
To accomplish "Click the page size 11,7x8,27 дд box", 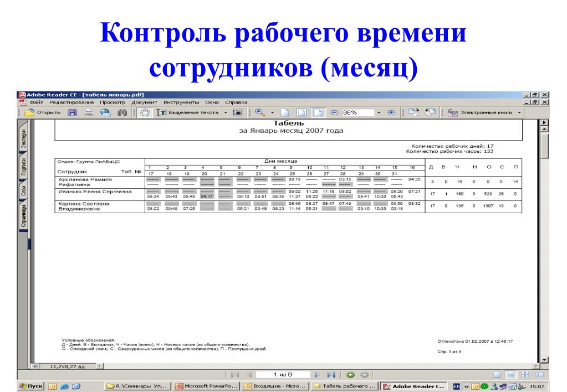I will (67, 367).
